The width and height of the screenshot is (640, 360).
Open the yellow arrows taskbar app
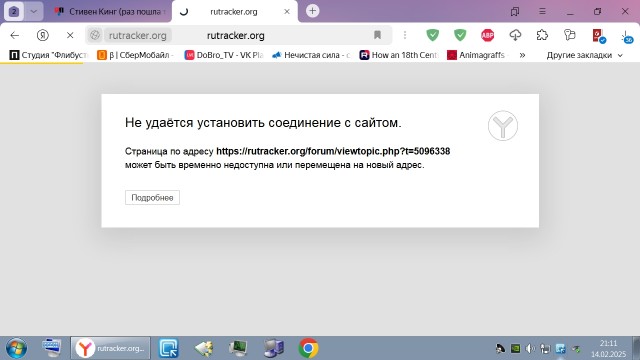click(204, 348)
